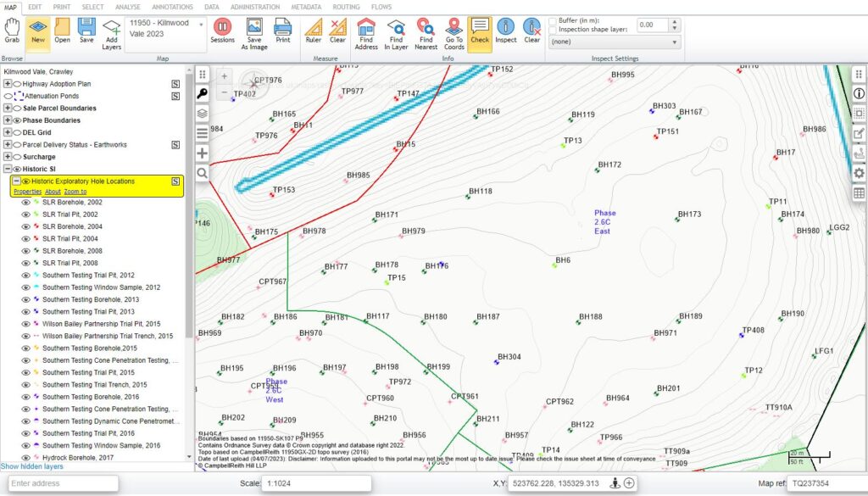Activate the Ruler measure tool

[x=314, y=31]
